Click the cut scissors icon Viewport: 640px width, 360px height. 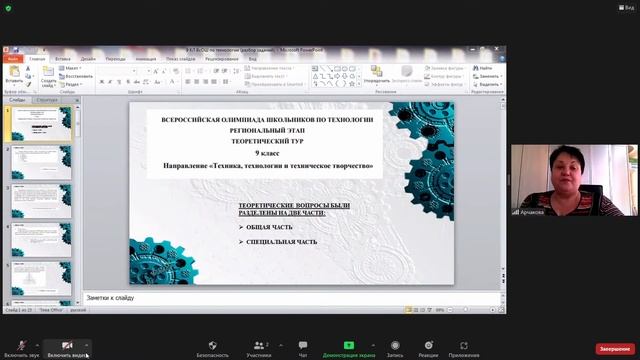click(x=28, y=69)
